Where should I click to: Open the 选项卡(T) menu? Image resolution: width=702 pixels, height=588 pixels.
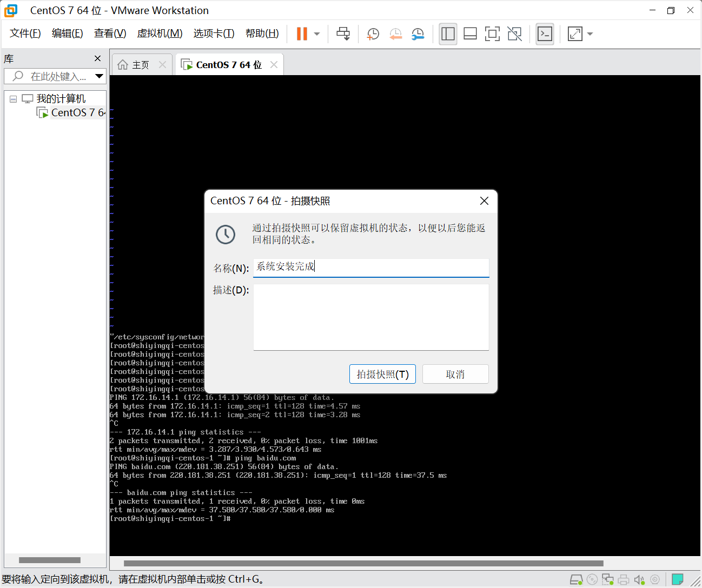(214, 34)
